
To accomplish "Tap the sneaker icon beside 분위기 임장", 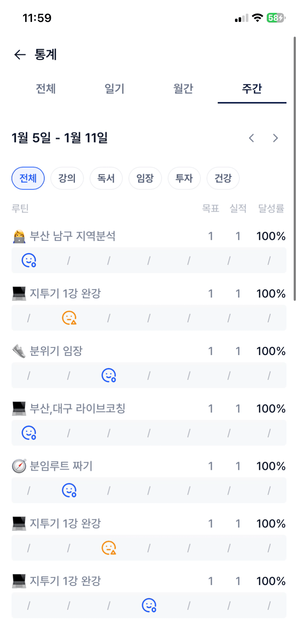I will coord(19,351).
